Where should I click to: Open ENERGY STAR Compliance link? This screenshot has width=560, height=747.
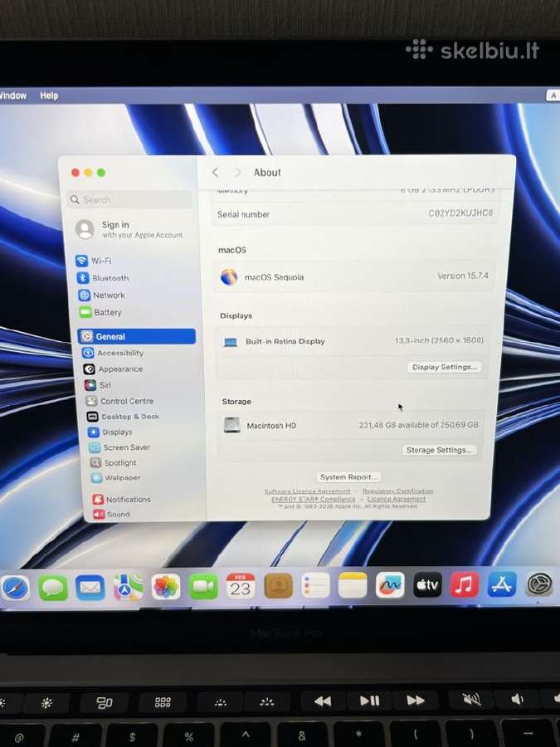(314, 499)
